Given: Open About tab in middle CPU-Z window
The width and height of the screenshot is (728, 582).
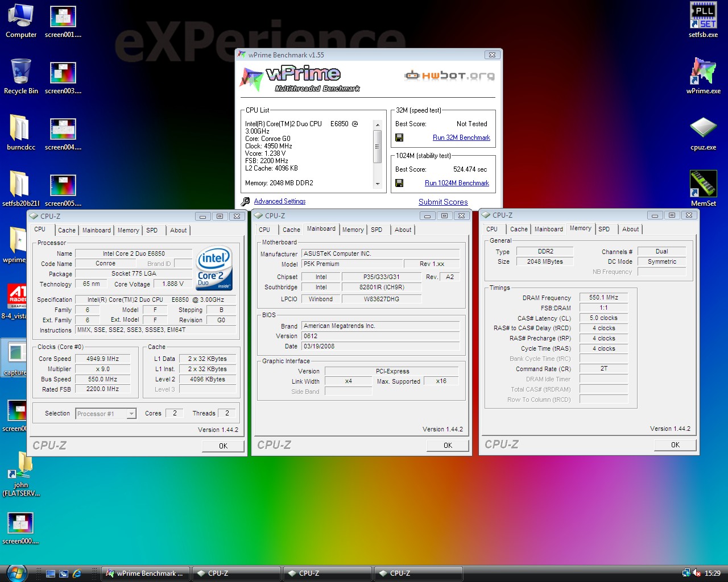Looking at the screenshot, I should [x=403, y=230].
